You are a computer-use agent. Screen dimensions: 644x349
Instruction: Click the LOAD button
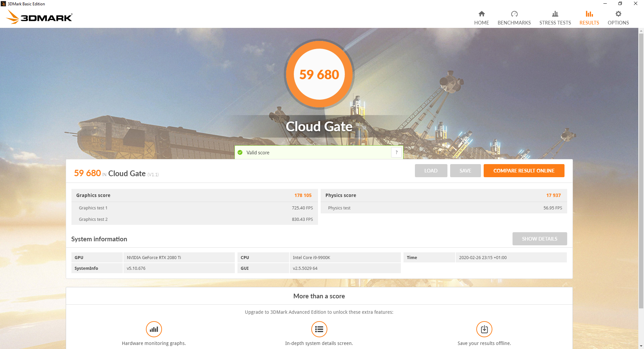point(431,170)
